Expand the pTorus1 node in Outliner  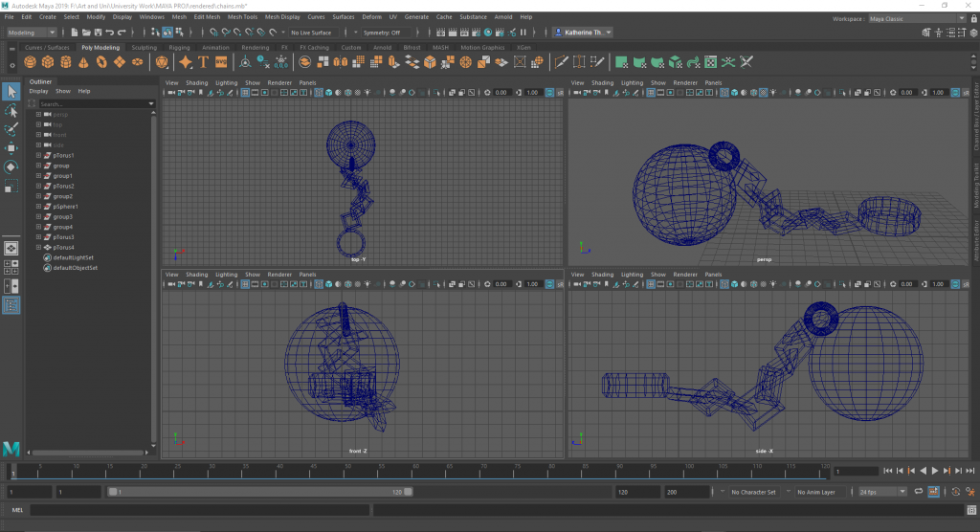click(x=38, y=155)
